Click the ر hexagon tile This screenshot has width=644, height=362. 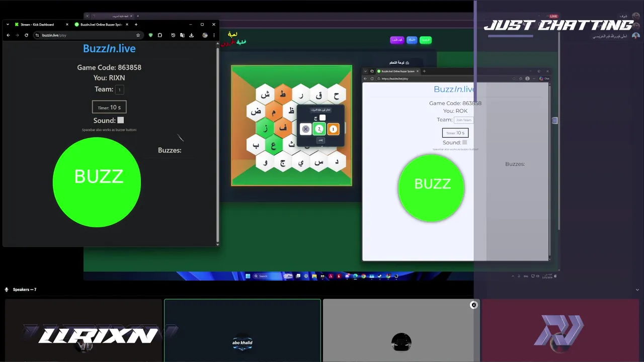point(301,95)
